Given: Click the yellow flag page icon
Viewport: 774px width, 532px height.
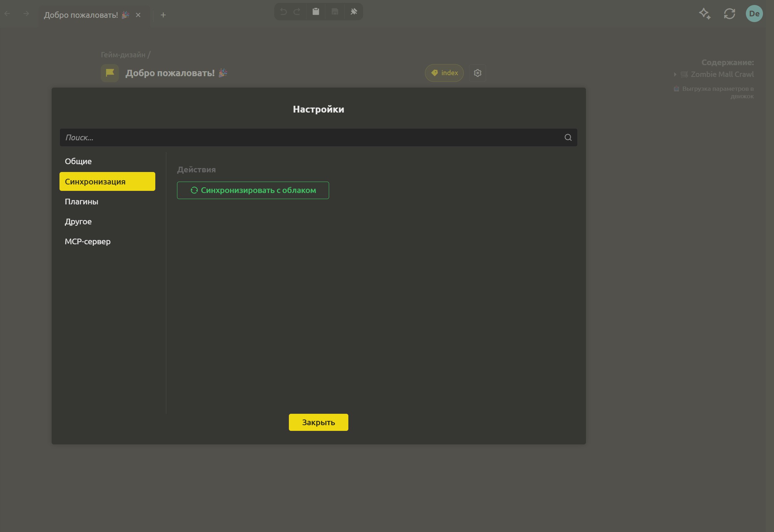Looking at the screenshot, I should [110, 73].
